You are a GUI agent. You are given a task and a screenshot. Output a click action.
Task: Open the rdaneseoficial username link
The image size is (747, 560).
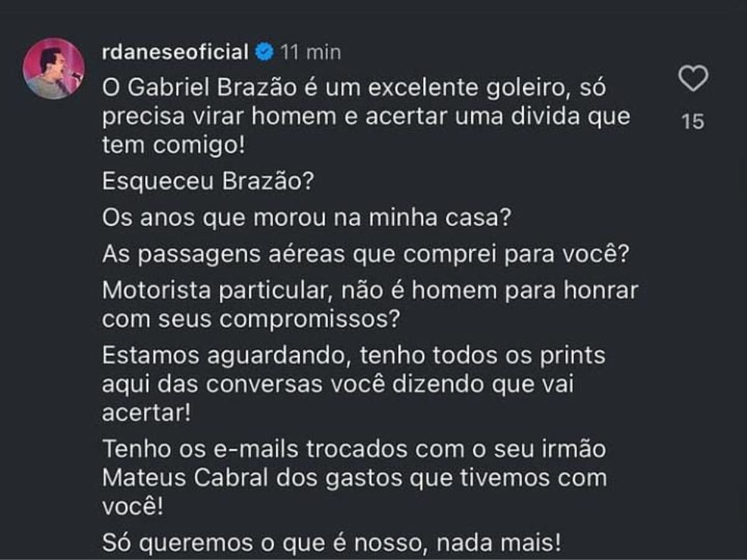point(176,52)
